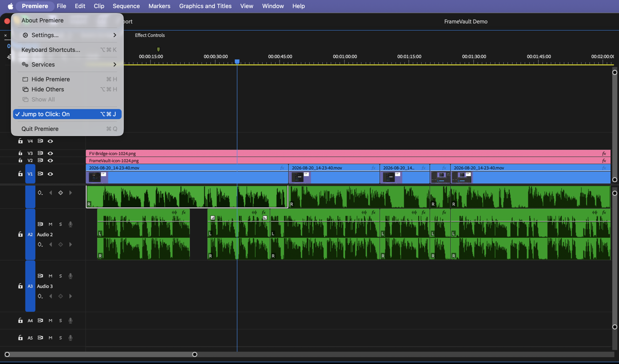This screenshot has height=364, width=619.
Task: Select the V1 source patching target button
Action: point(30,174)
